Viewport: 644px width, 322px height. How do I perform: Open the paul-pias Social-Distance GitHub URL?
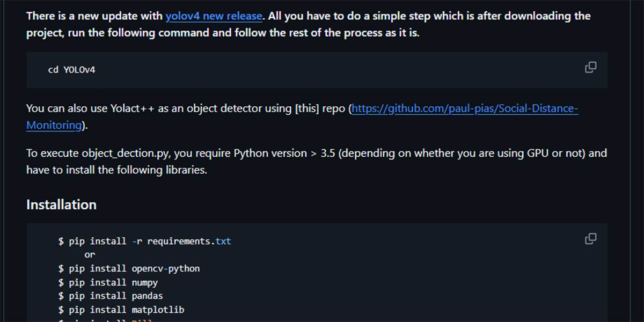[465, 108]
